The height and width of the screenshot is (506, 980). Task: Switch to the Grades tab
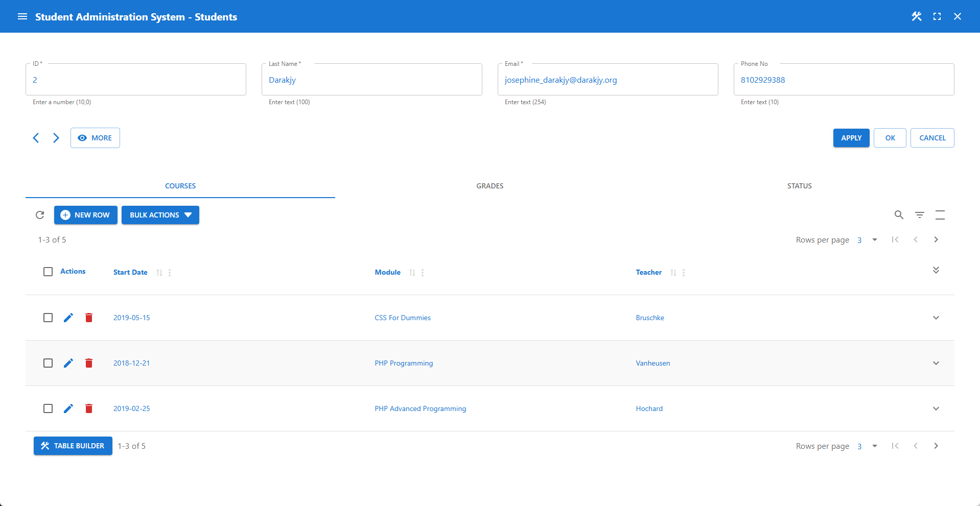489,186
